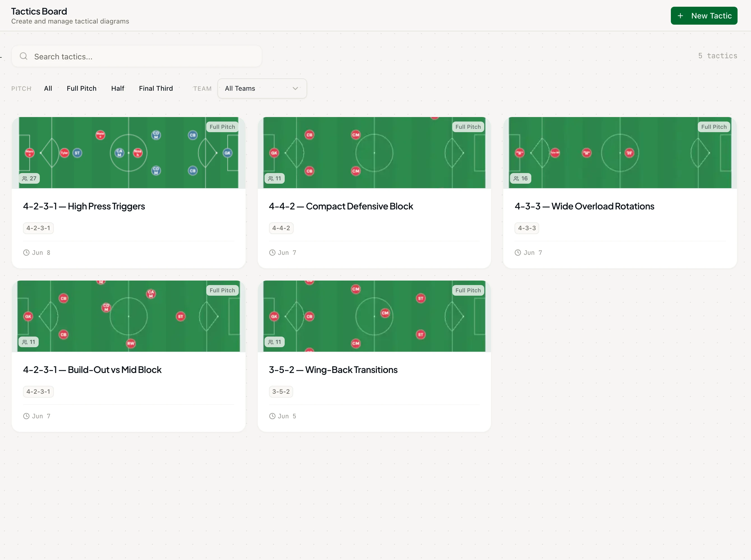Open Wide Overload Rotations pitch thumbnail
This screenshot has height=560, width=751.
coord(620,153)
